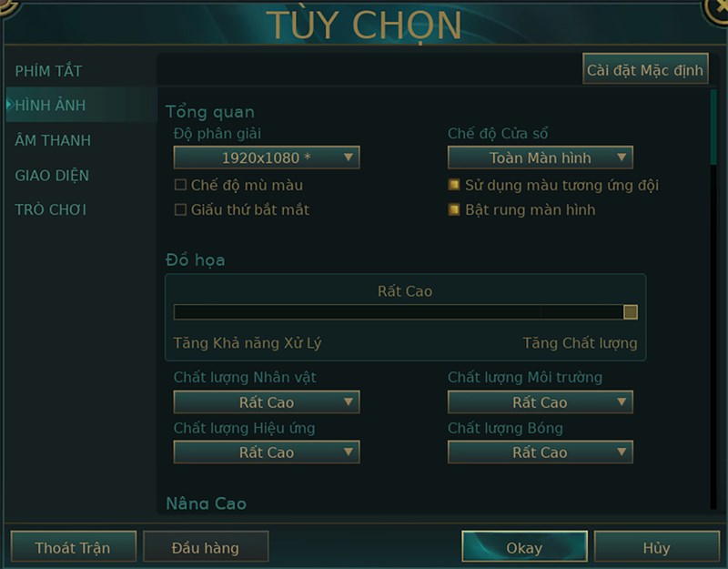Open Chất lượng Môi trường dropdown

click(540, 402)
